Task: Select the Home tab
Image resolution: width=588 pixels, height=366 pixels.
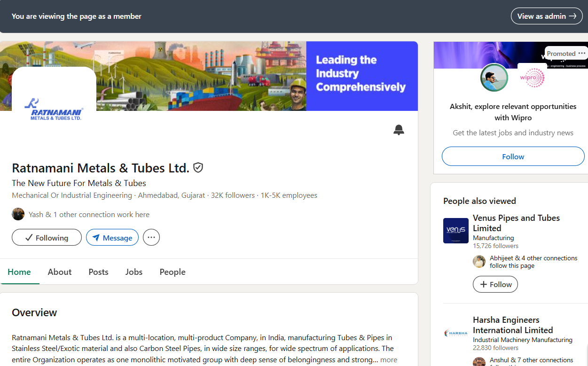Action: point(19,272)
